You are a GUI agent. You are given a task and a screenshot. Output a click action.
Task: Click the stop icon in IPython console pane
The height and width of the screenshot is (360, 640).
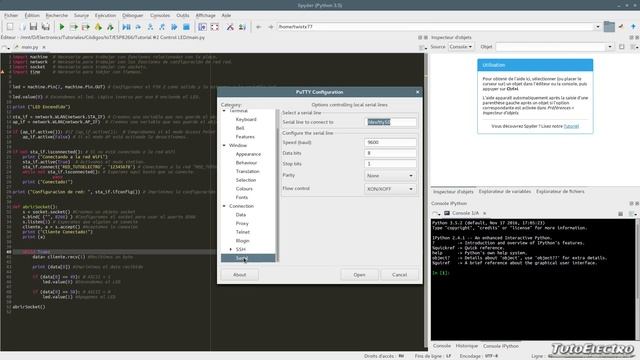(620, 213)
